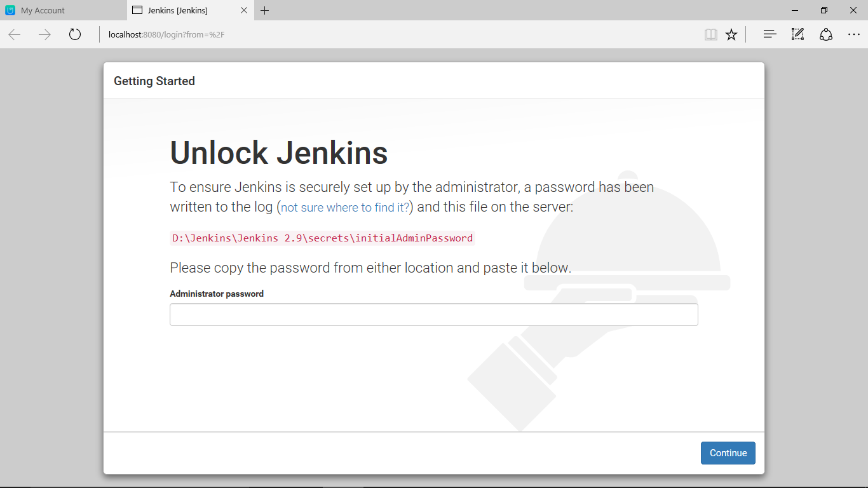The width and height of the screenshot is (868, 488).
Task: Click the forward navigation arrow
Action: [44, 34]
